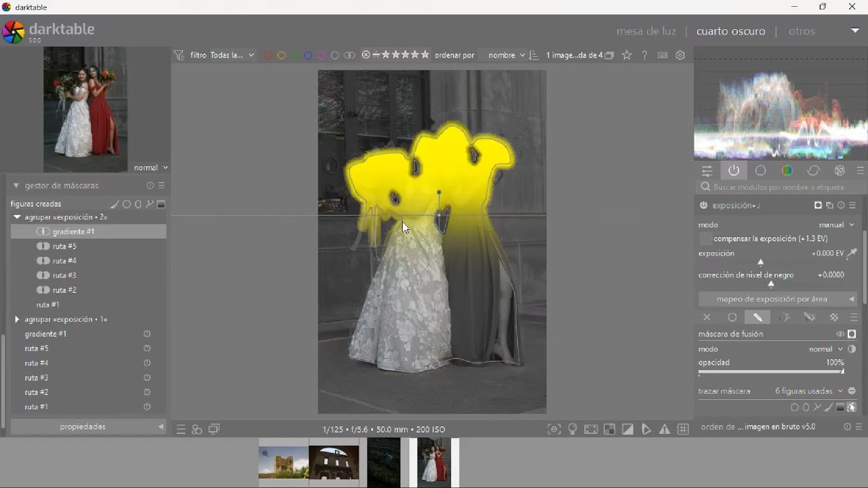Click the exposure color picker eyedropper

point(852,254)
